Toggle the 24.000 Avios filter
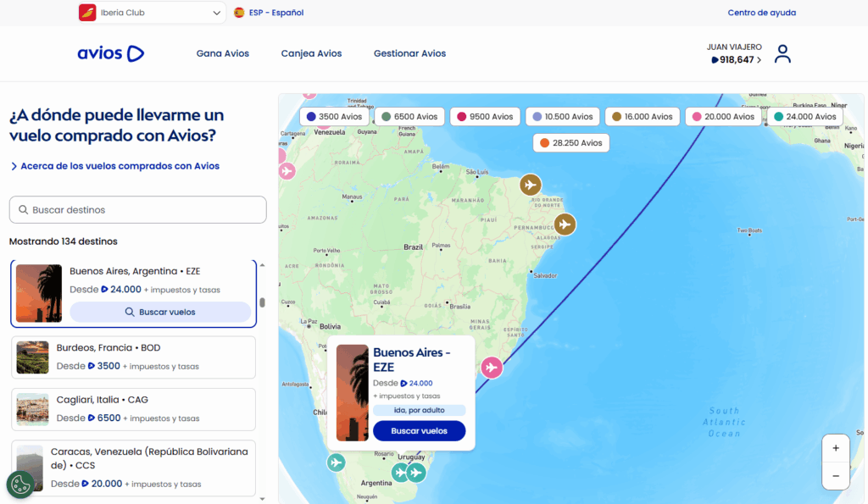The height and width of the screenshot is (504, 868). point(805,117)
